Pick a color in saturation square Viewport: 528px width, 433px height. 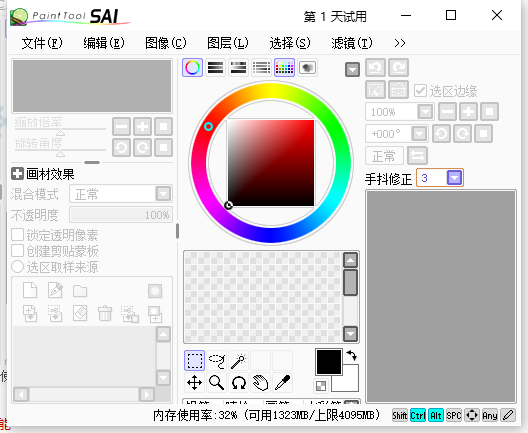[271, 163]
